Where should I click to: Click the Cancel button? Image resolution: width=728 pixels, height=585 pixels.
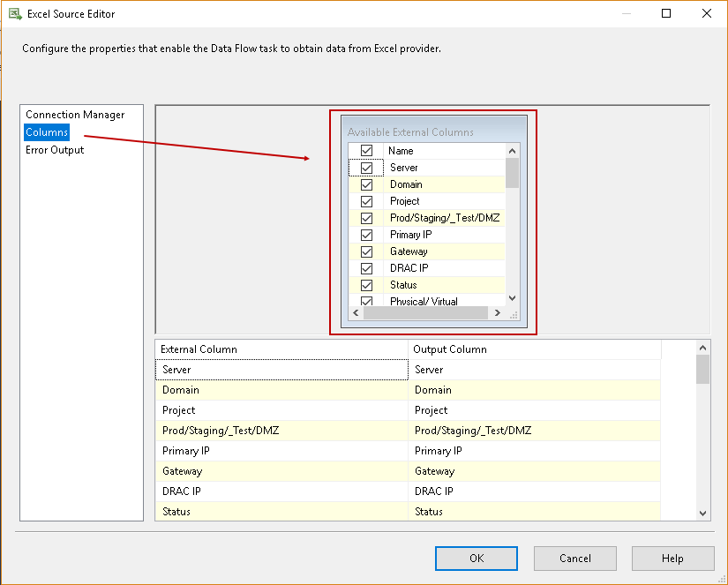(574, 558)
